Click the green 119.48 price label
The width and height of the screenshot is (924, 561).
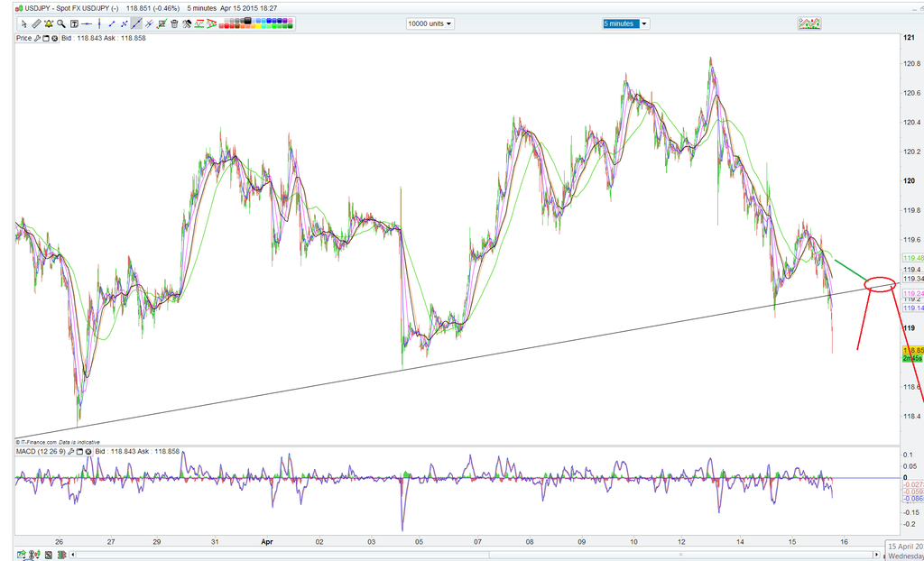point(913,258)
